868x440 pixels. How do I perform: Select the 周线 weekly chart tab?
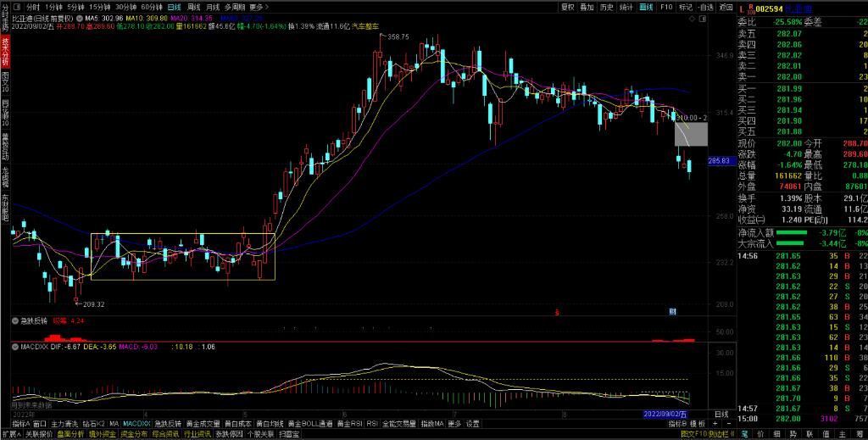[194, 7]
